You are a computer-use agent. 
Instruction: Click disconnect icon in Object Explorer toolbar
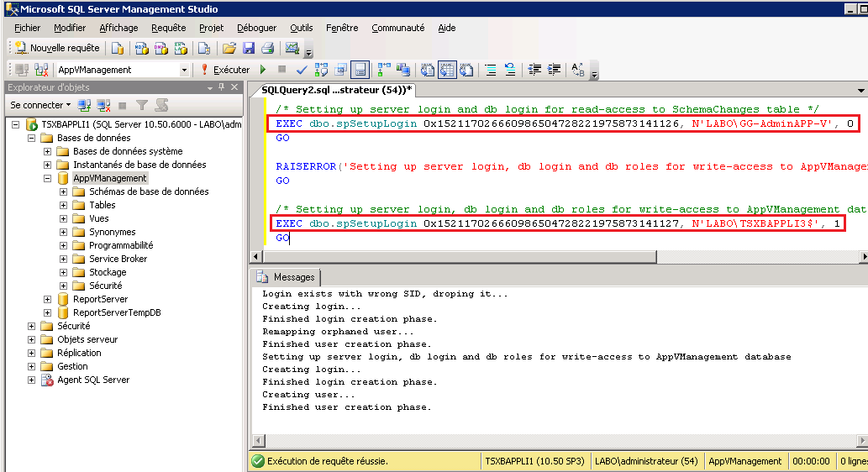[x=103, y=105]
